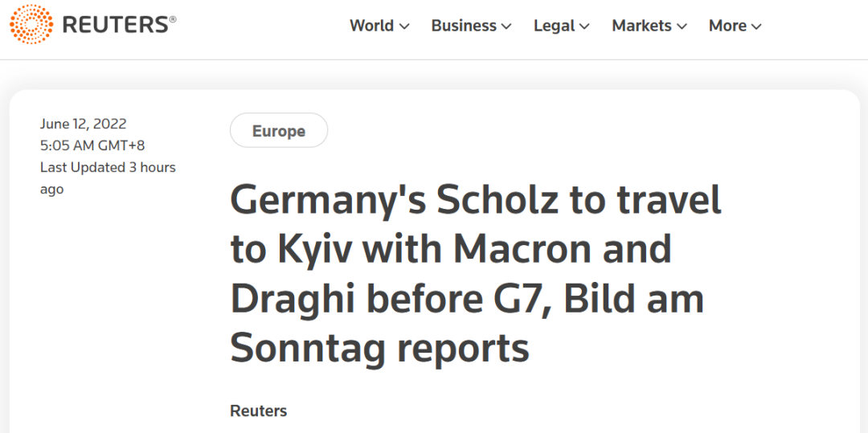Image resolution: width=868 pixels, height=433 pixels.
Task: Expand the chevron next to World
Action: pyautogui.click(x=404, y=27)
